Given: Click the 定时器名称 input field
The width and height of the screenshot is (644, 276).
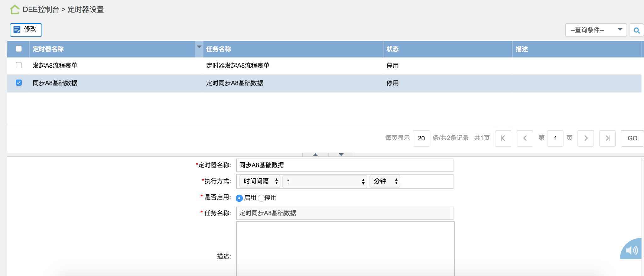Looking at the screenshot, I should click(x=344, y=165).
